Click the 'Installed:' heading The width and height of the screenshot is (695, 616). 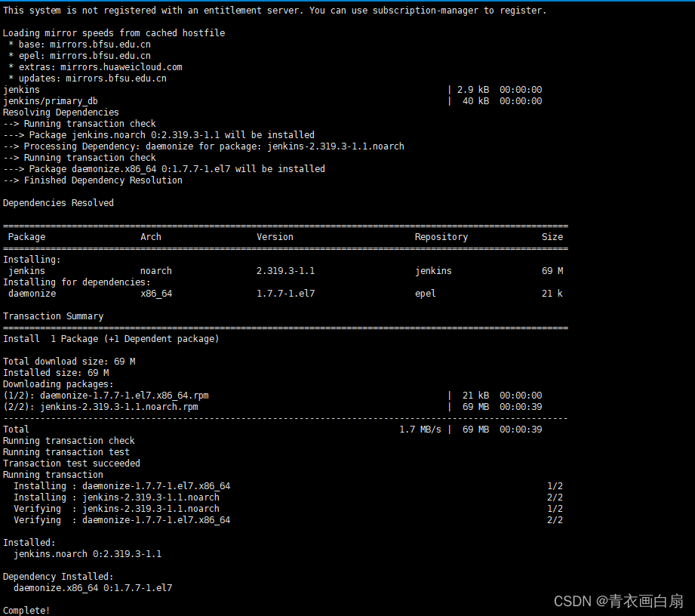[x=29, y=543]
